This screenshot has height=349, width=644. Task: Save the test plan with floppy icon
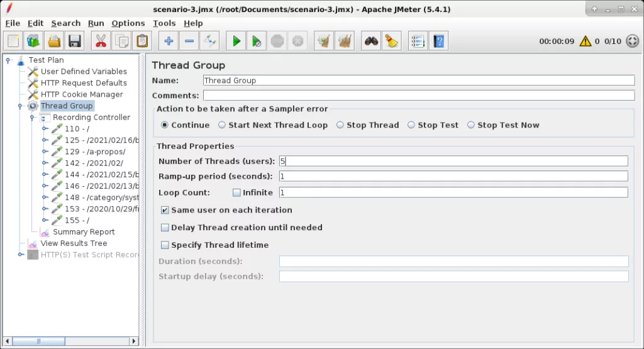[x=75, y=41]
